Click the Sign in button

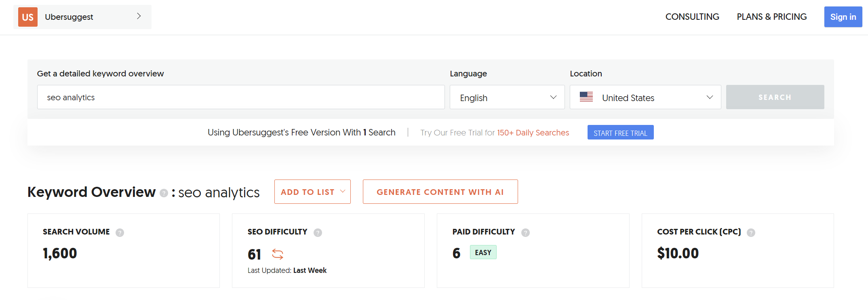tap(843, 17)
